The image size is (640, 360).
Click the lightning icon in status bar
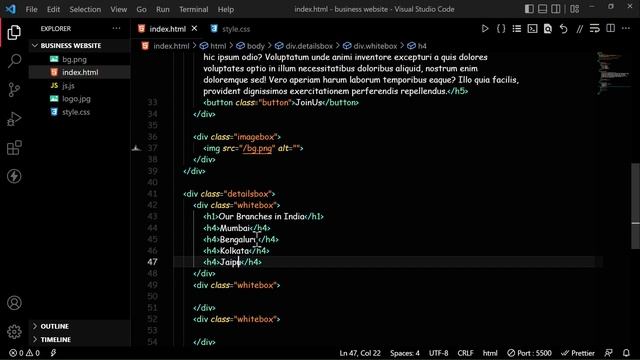tap(53, 353)
